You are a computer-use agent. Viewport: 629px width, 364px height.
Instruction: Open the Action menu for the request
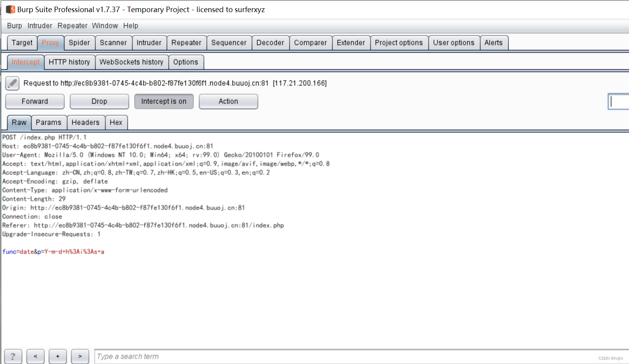click(x=228, y=101)
